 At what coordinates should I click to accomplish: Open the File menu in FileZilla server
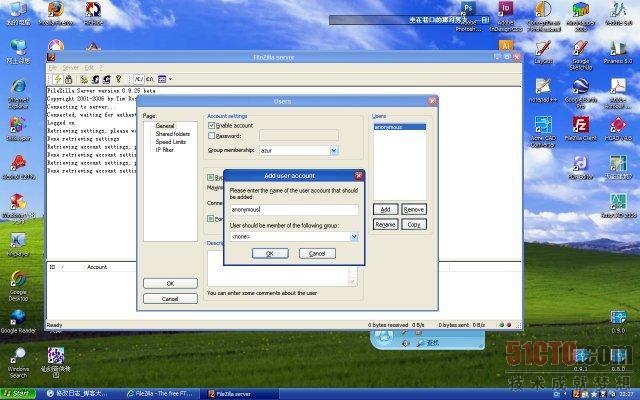tap(53, 67)
